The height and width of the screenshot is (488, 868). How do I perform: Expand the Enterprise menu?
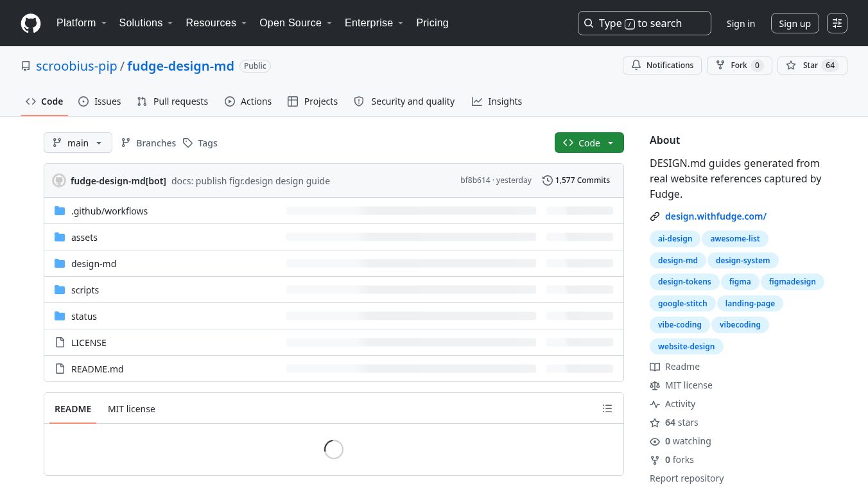pyautogui.click(x=374, y=23)
